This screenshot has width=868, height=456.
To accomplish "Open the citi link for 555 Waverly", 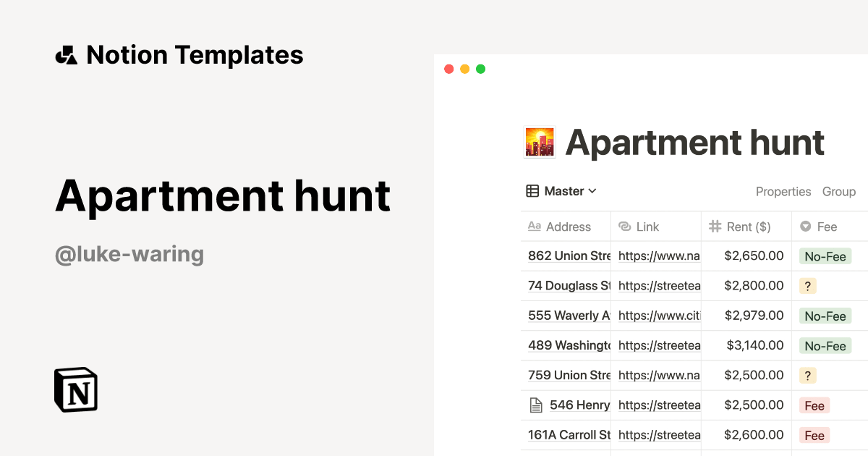I will click(659, 316).
